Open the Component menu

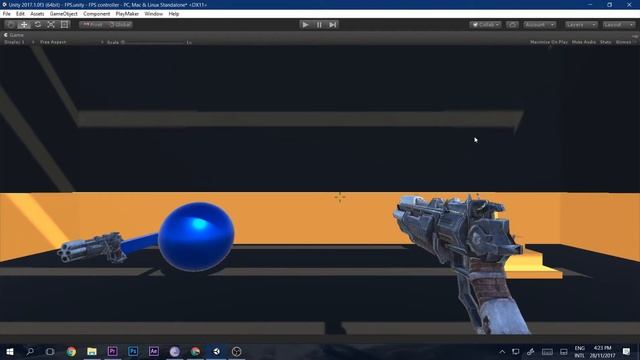(x=96, y=14)
